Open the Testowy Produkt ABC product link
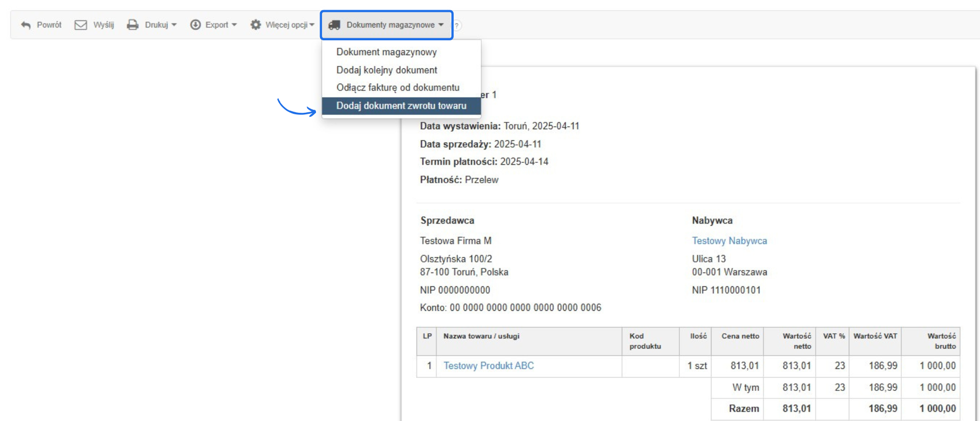 pos(488,366)
